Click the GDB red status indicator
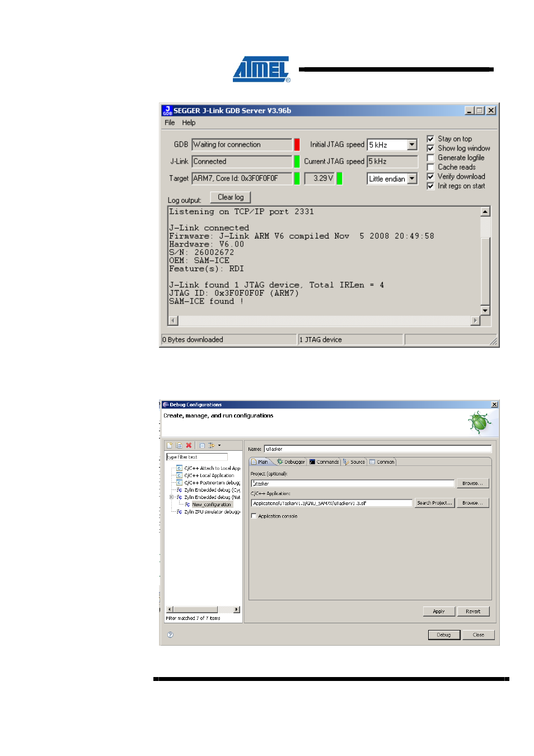The image size is (534, 756). tap(297, 144)
